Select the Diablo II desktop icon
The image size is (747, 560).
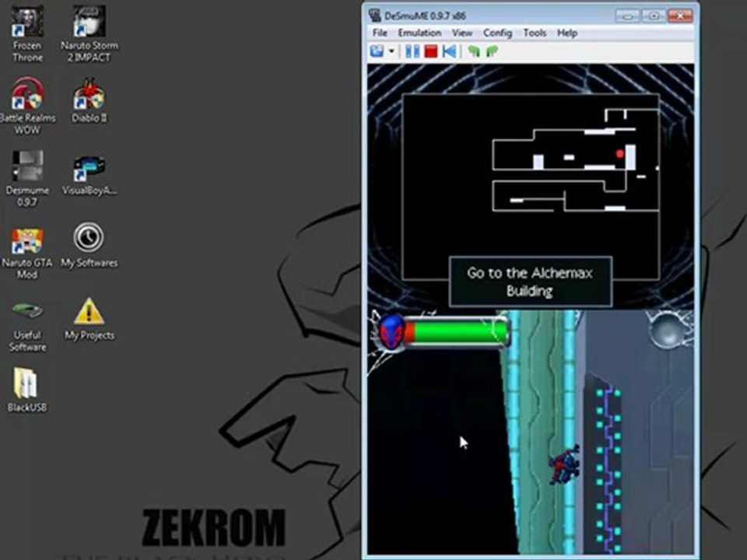(x=89, y=101)
